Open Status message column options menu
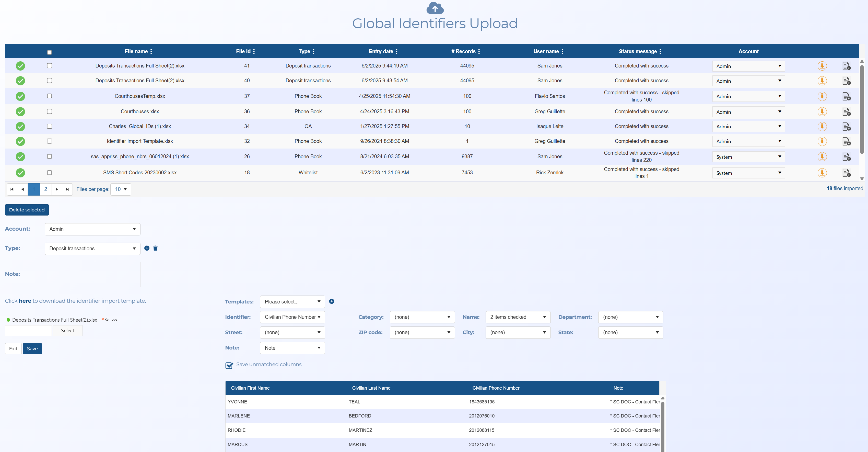868x452 pixels. click(x=660, y=51)
